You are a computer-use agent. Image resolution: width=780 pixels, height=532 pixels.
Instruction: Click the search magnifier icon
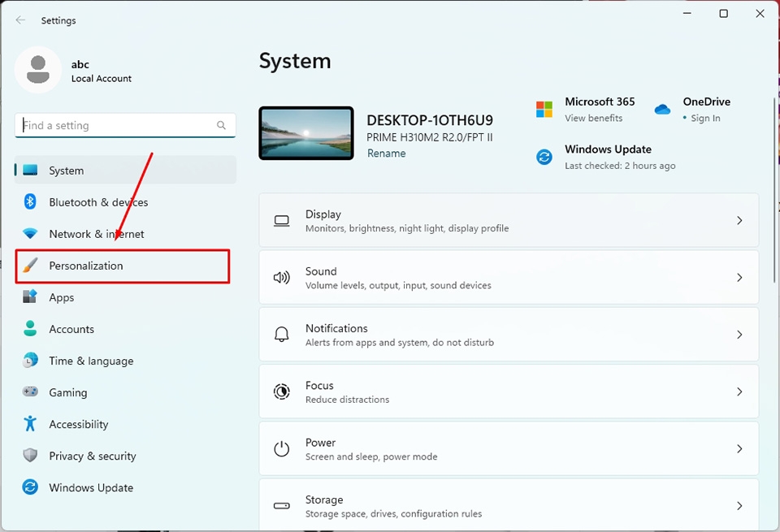[x=221, y=125]
